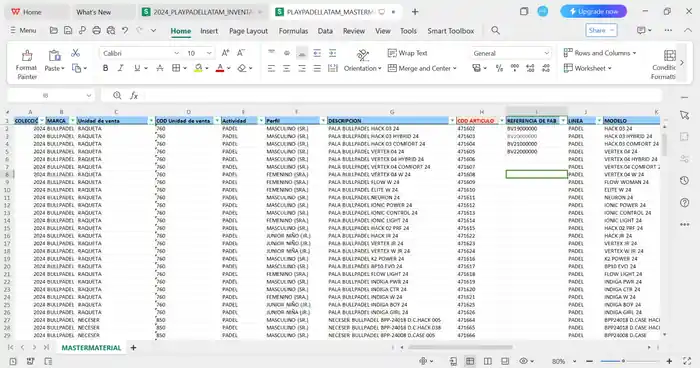The height and width of the screenshot is (368, 700).
Task: Click the Cut scissors icon
Action: [75, 53]
